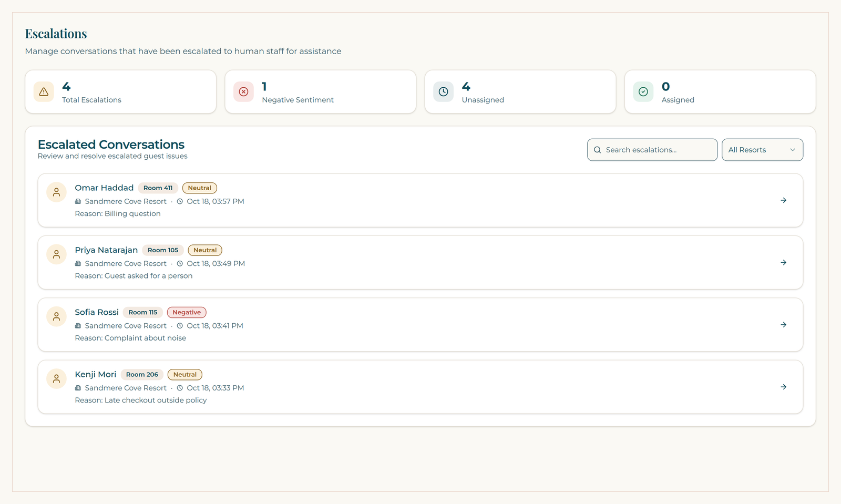
Task: Click the Negative Sentiment label
Action: tap(298, 100)
